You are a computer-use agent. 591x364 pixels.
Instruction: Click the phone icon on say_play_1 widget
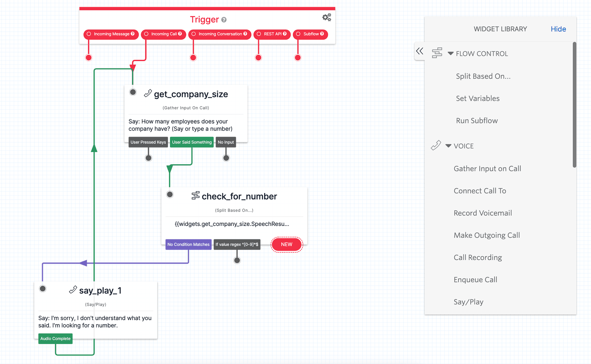tap(73, 290)
